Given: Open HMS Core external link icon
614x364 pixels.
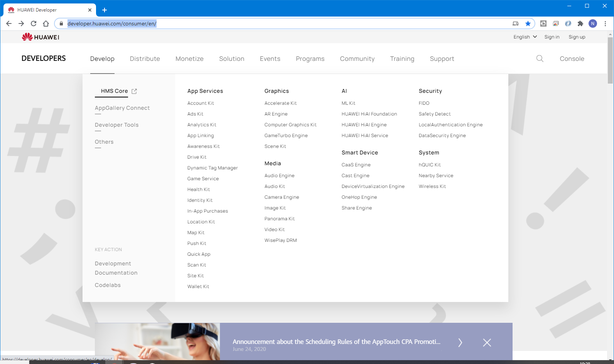Looking at the screenshot, I should point(134,91).
